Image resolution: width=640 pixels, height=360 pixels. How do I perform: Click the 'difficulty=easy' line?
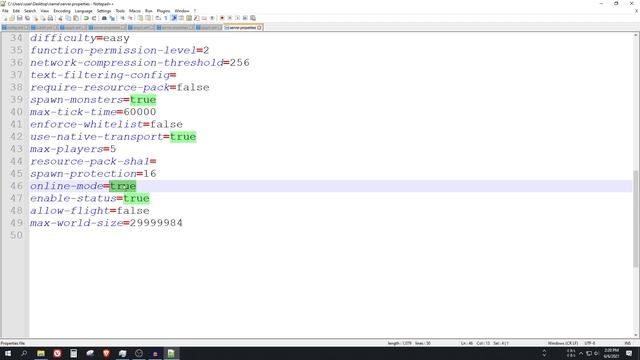pos(80,38)
